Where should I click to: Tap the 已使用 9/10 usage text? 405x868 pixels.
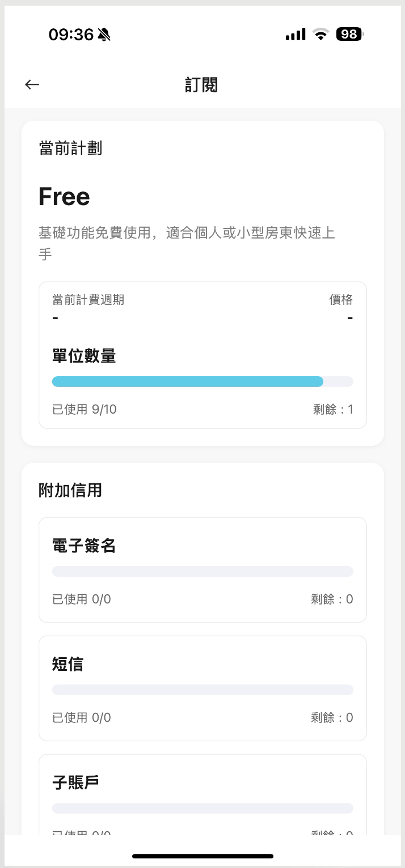coord(85,409)
